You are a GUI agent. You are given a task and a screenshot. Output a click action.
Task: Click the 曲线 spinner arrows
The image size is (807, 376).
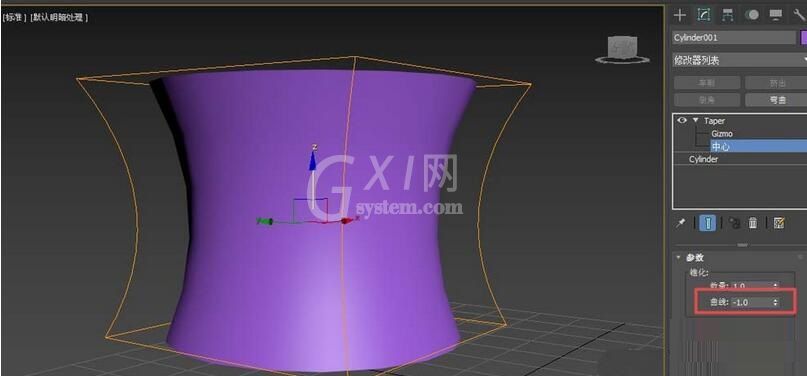tap(776, 302)
